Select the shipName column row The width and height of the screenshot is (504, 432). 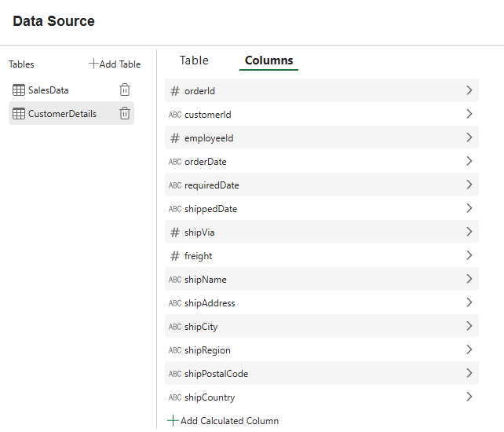[x=314, y=280]
